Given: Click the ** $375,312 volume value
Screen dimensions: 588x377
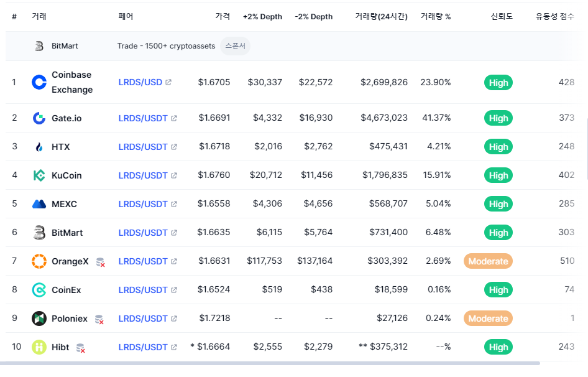Looking at the screenshot, I should pos(384,347).
